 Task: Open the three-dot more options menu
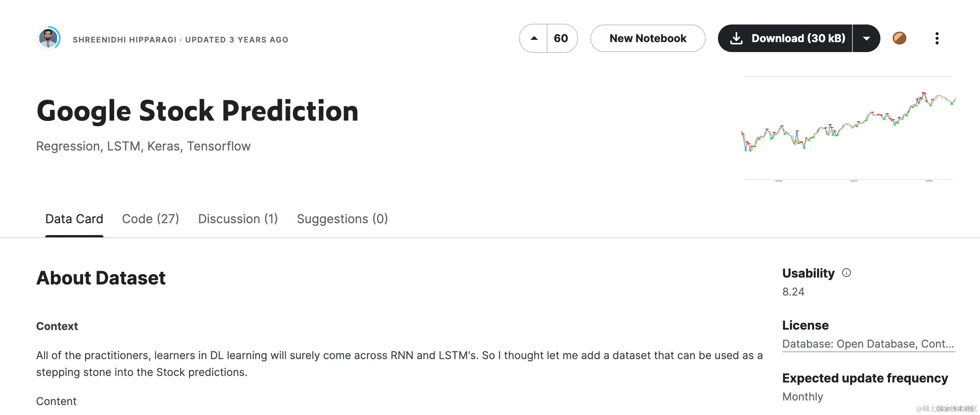click(x=937, y=38)
